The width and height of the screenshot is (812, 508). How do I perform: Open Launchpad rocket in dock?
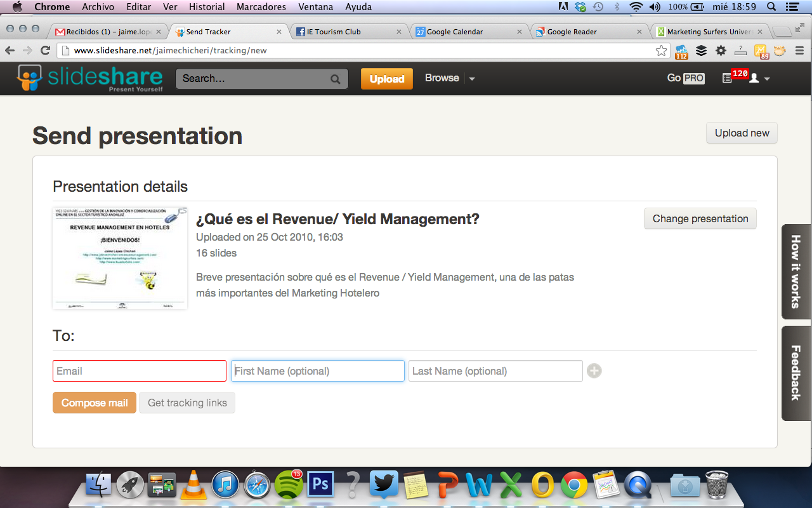(130, 486)
